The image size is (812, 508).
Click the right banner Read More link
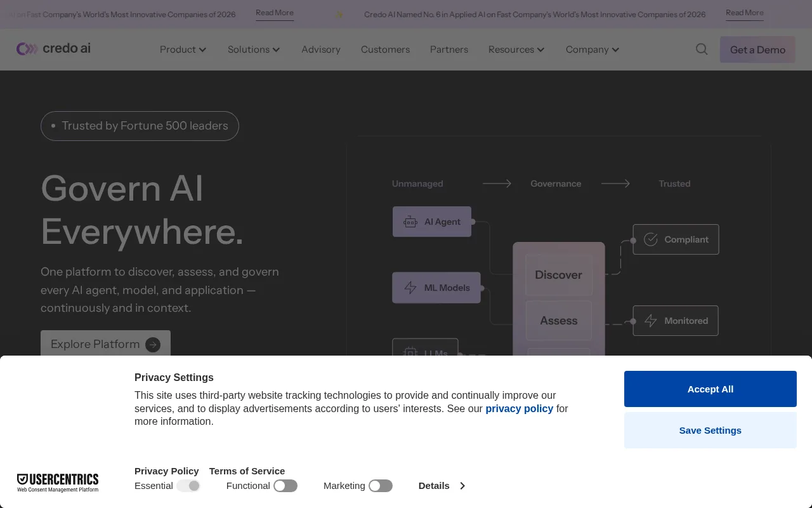(x=745, y=13)
